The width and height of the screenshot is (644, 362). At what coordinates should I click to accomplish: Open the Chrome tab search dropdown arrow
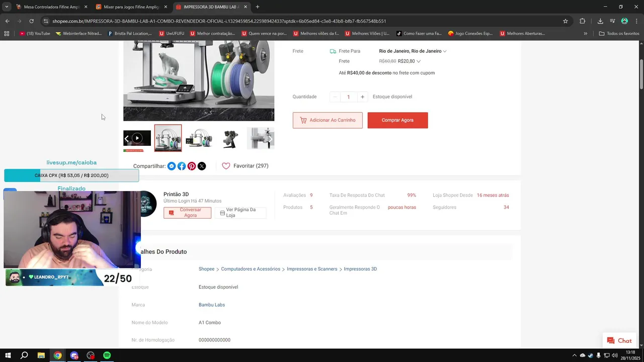coord(7,7)
